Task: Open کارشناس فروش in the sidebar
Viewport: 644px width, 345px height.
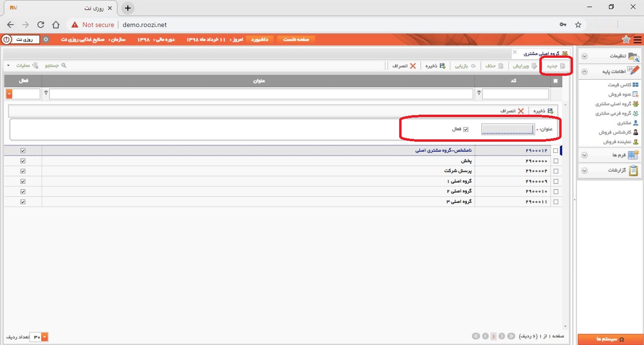Action: point(618,132)
